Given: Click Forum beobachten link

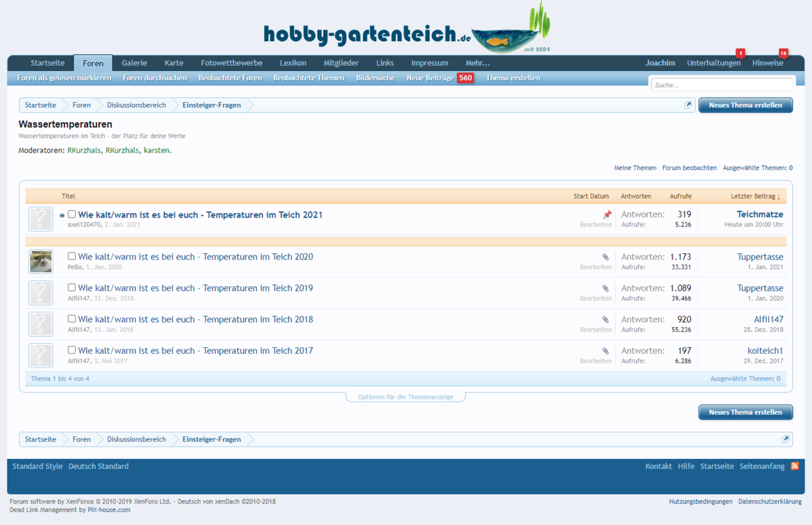Looking at the screenshot, I should (689, 168).
